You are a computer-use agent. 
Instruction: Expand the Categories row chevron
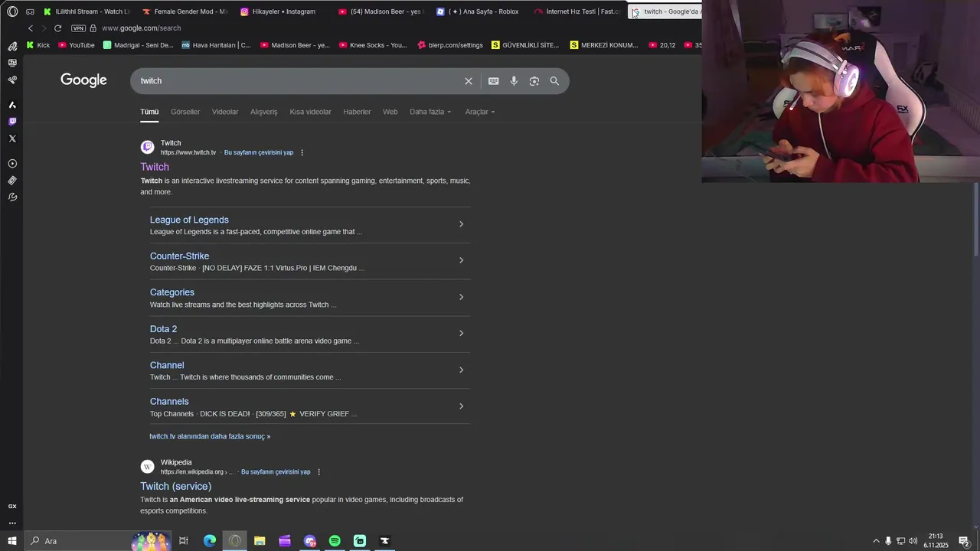tap(461, 297)
